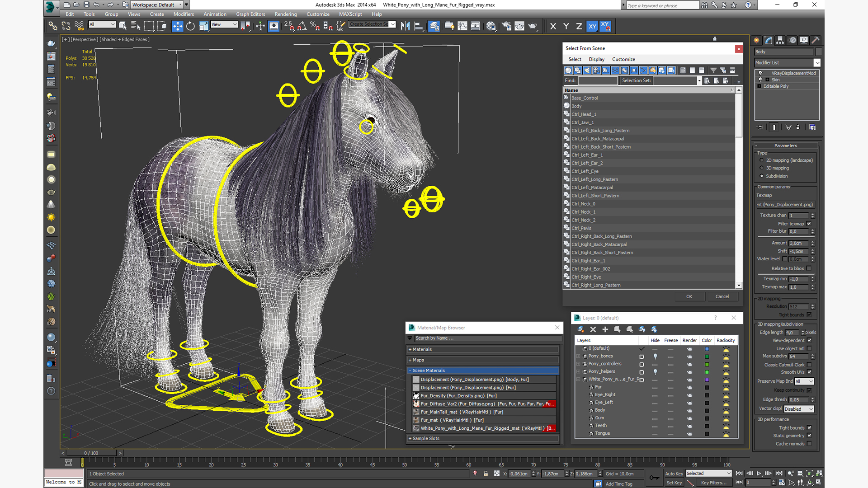Open Display menu in Select From Scene
Image resolution: width=868 pixels, height=488 pixels.
(596, 59)
